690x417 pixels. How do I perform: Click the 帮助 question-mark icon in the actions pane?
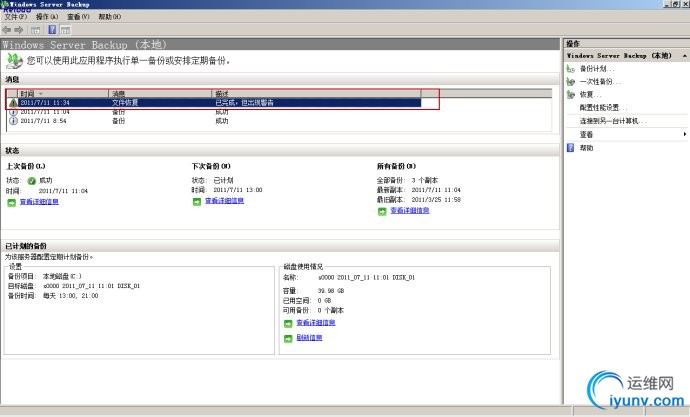[571, 148]
